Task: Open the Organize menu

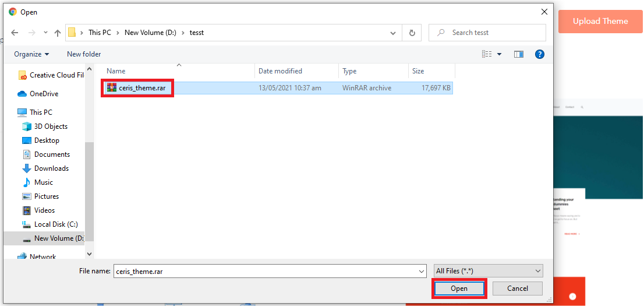Action: [31, 54]
